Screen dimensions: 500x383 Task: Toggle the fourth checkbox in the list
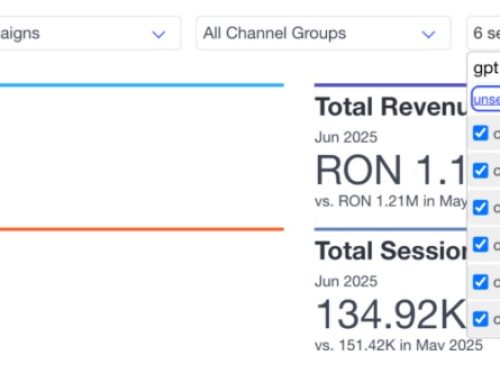tap(480, 244)
